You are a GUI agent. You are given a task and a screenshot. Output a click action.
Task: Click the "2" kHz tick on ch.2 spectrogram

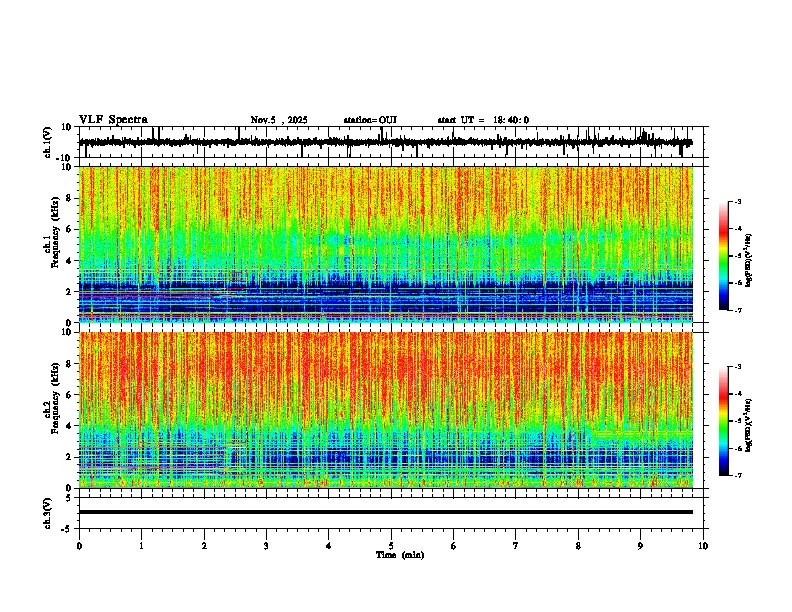pos(70,457)
